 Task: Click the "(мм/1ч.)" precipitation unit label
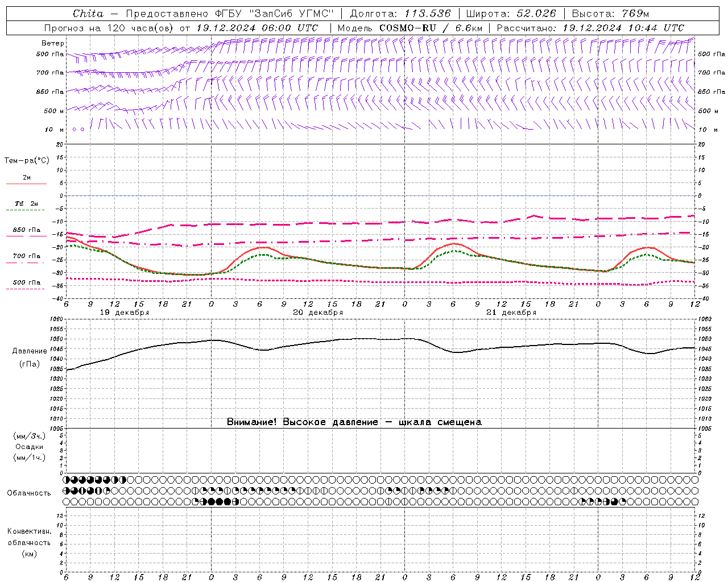pos(30,458)
